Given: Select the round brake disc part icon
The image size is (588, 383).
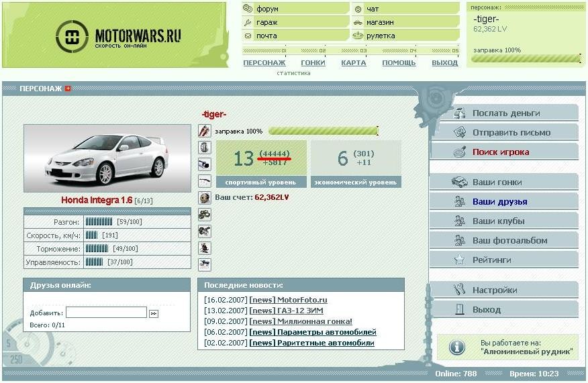Looking at the screenshot, I should (x=204, y=198).
